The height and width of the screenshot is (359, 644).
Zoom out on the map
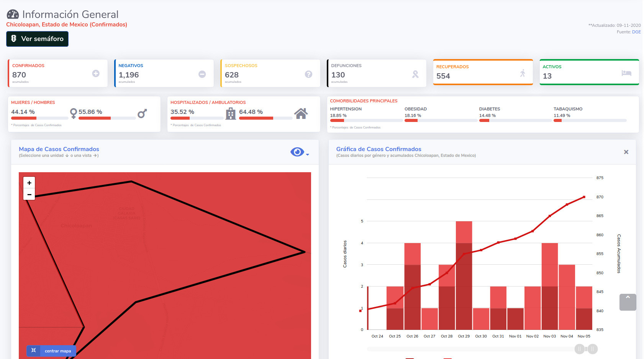29,194
